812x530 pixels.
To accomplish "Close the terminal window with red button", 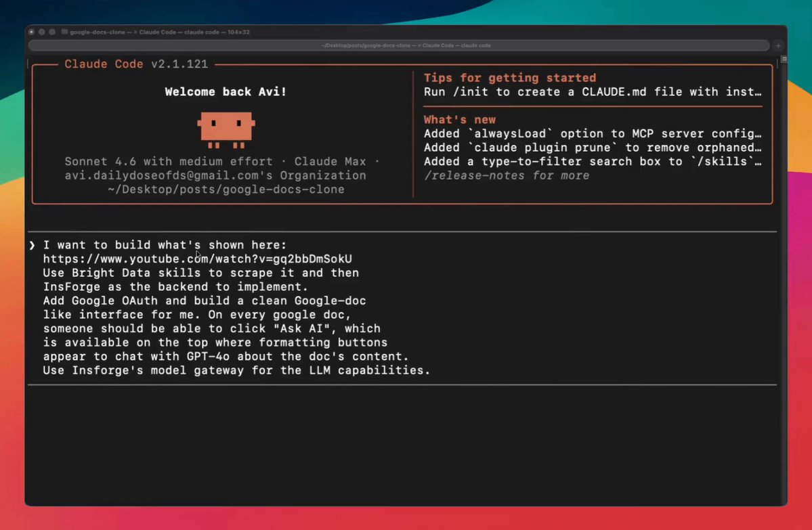I will pyautogui.click(x=32, y=32).
